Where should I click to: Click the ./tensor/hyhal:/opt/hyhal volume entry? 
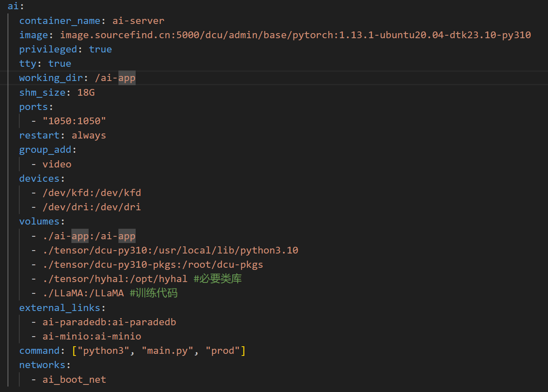(x=115, y=279)
